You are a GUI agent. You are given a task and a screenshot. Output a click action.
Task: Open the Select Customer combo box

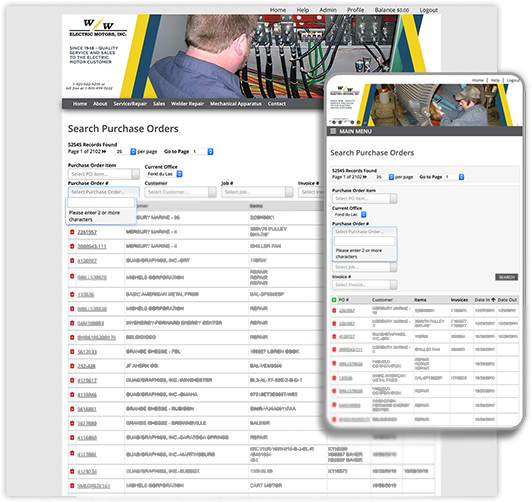click(x=180, y=192)
